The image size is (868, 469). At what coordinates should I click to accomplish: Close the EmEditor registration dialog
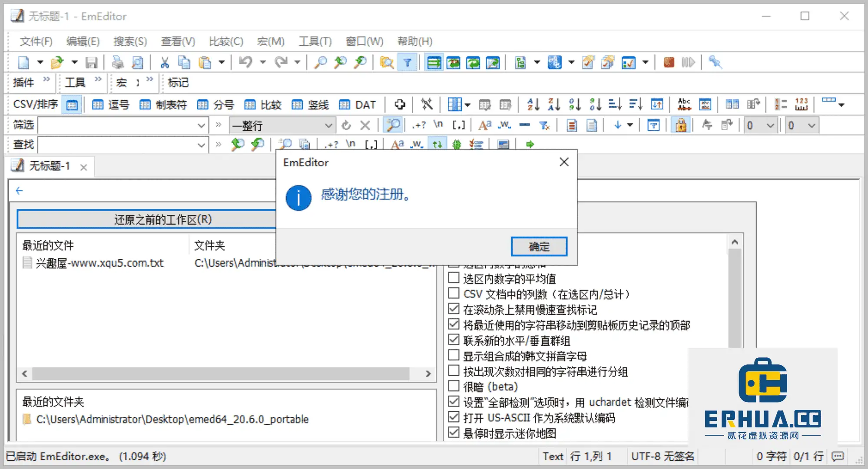coord(564,162)
